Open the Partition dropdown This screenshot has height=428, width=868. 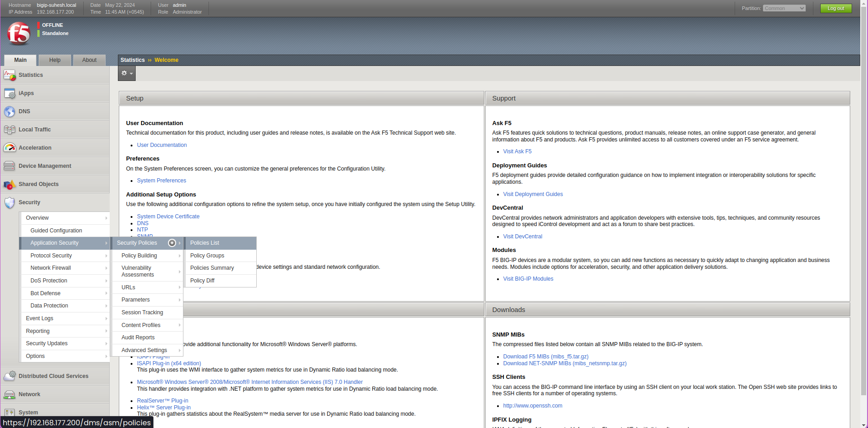(x=784, y=8)
